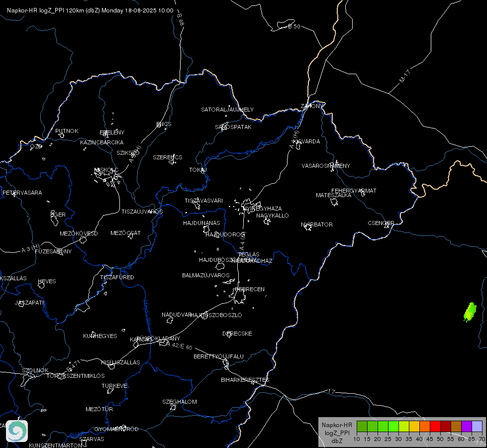Click the 'A 42/E 60' road label
This screenshot has width=487, height=448.
tap(179, 345)
